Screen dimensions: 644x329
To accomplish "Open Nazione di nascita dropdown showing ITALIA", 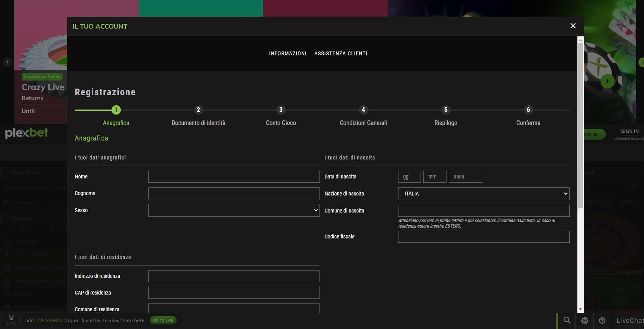I will 484,194.
